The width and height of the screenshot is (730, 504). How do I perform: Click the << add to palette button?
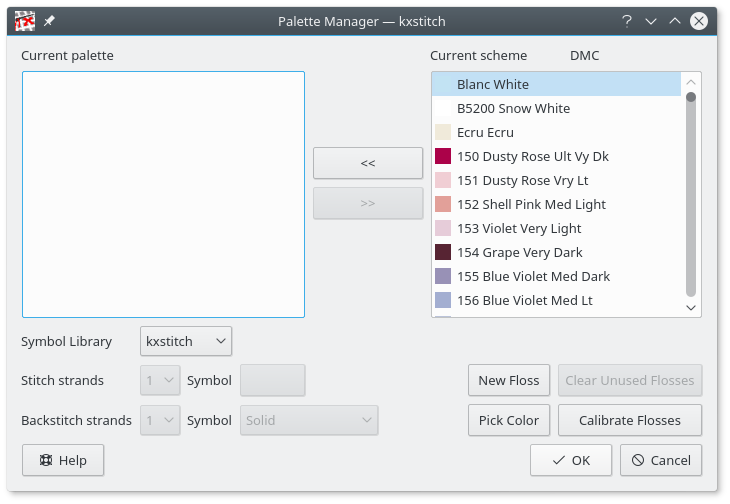(x=368, y=163)
